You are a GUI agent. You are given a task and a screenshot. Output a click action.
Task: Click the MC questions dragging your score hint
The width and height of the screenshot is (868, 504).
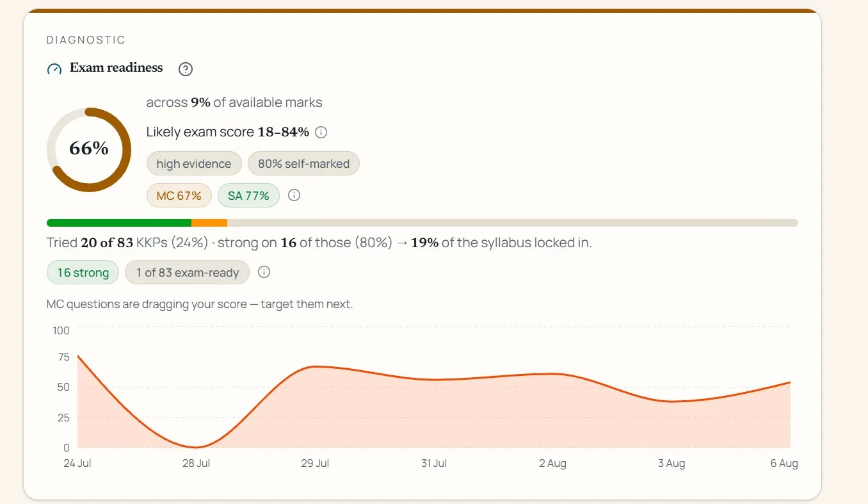200,304
